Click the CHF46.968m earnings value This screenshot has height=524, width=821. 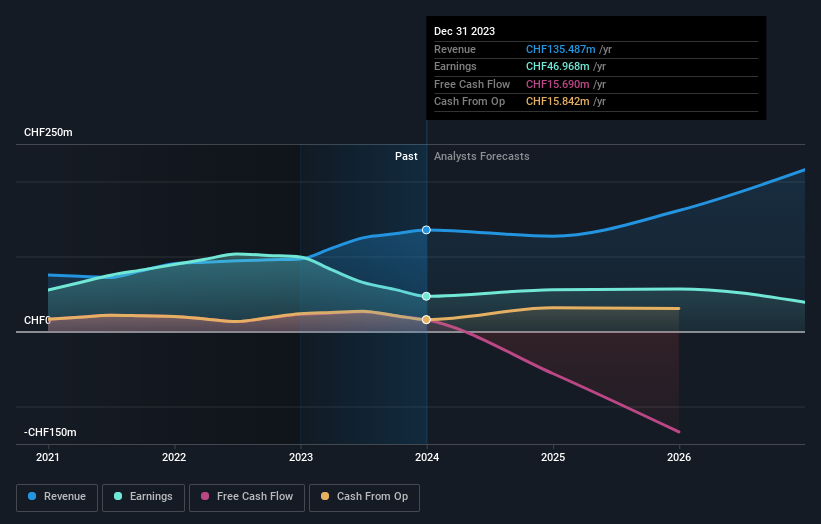tap(558, 66)
